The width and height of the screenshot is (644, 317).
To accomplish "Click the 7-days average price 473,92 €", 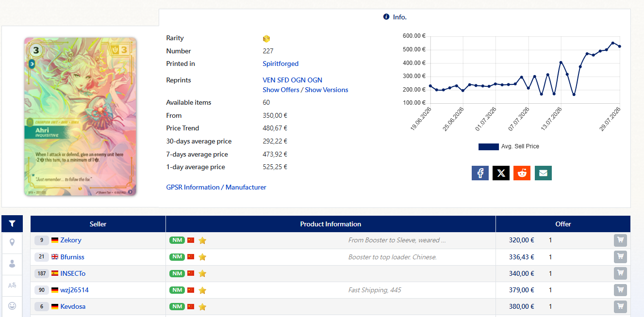I will pyautogui.click(x=275, y=154).
